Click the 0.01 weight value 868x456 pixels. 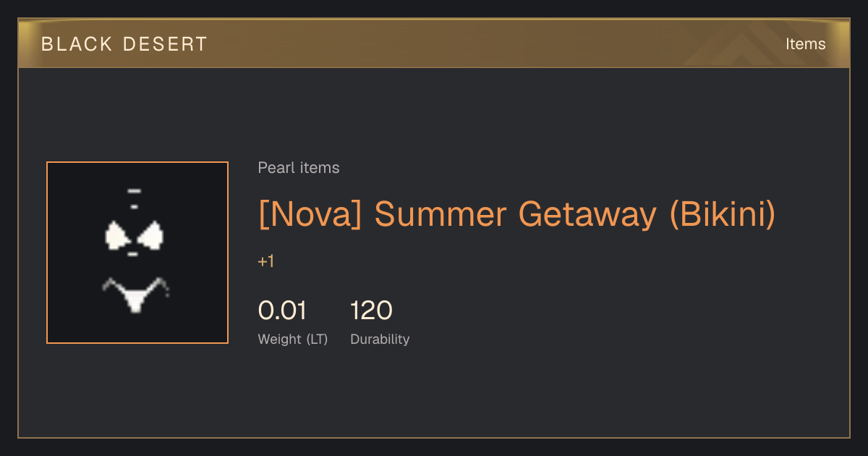coord(282,311)
